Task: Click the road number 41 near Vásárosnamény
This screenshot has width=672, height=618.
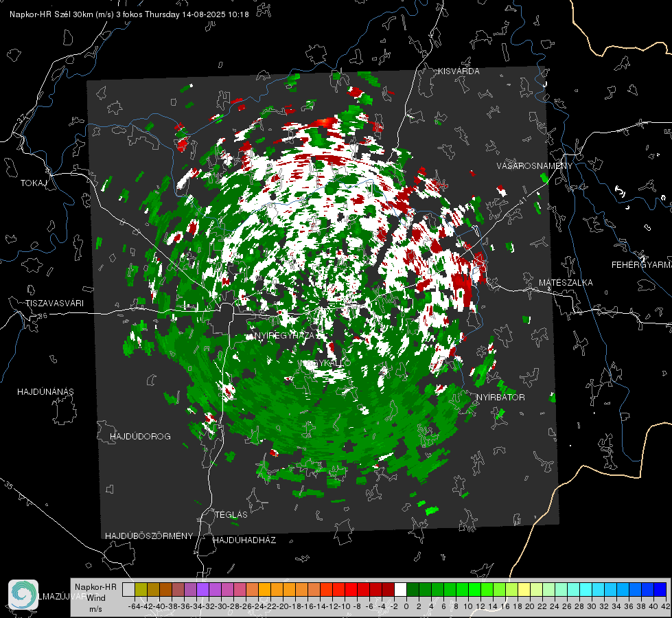Action: (522, 201)
